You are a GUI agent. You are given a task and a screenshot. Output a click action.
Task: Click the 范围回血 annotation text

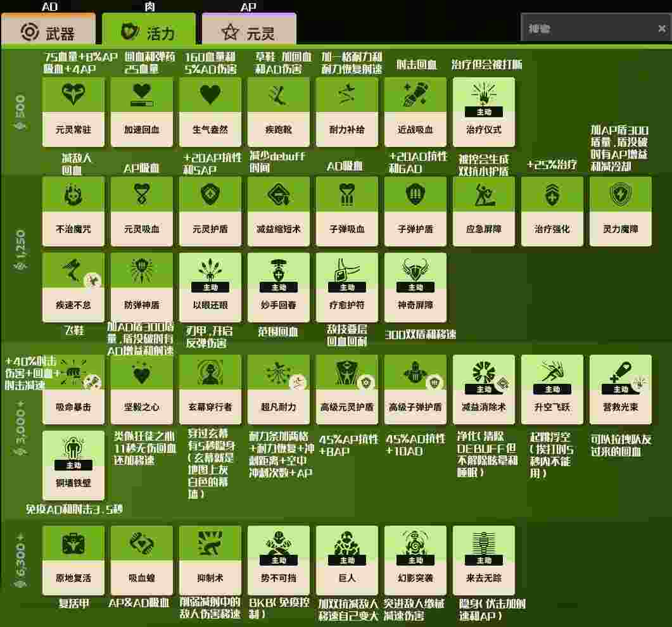click(x=277, y=331)
